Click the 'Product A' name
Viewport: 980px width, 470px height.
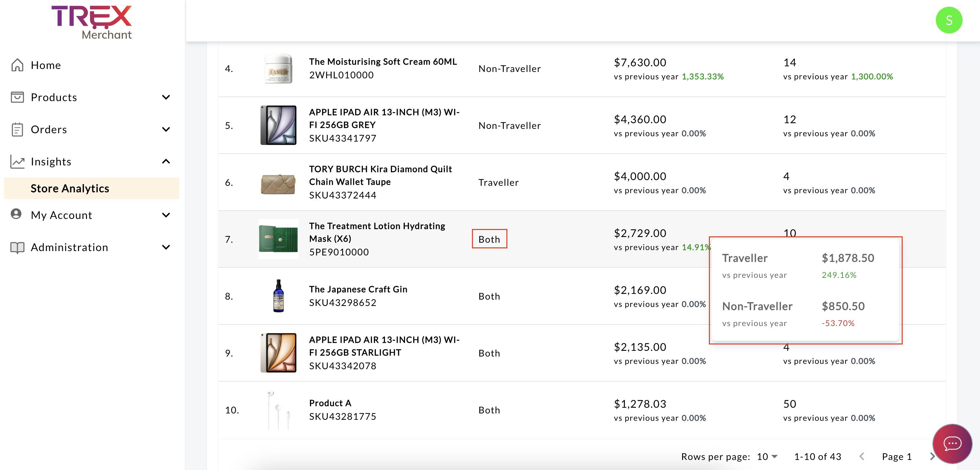(x=330, y=403)
